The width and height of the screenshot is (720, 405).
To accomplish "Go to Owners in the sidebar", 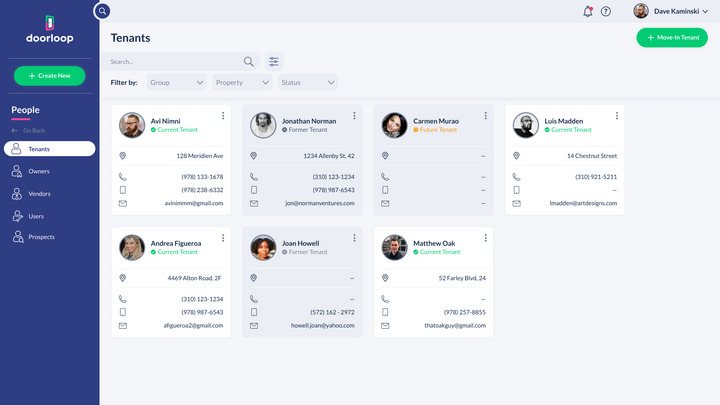I will click(x=39, y=171).
